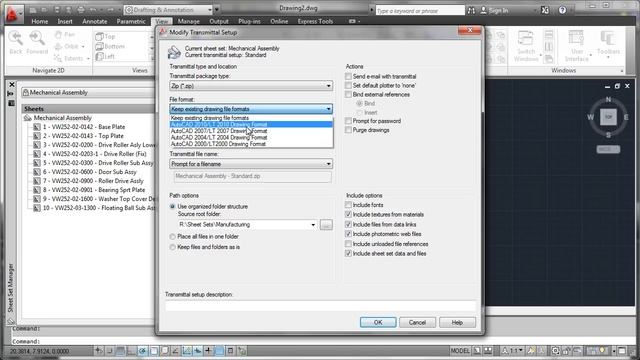Click the Back navigation icon in ribbon
This screenshot has height=360, width=640.
pos(16,39)
